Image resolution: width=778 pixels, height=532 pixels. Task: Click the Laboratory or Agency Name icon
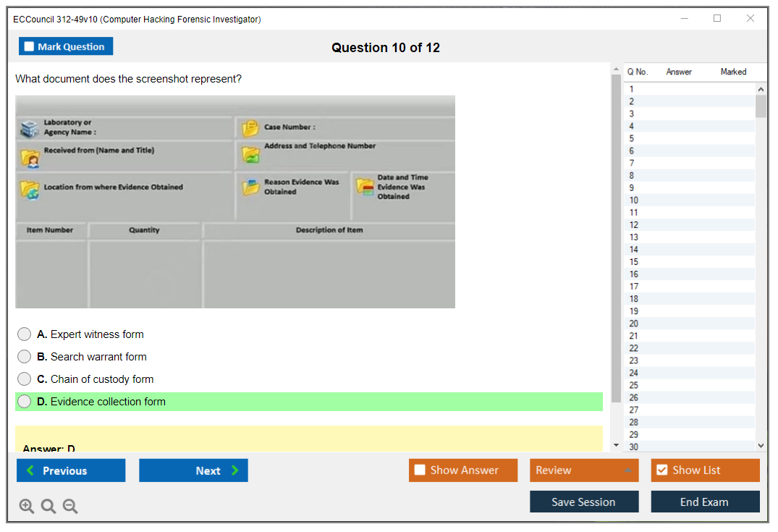(30, 129)
